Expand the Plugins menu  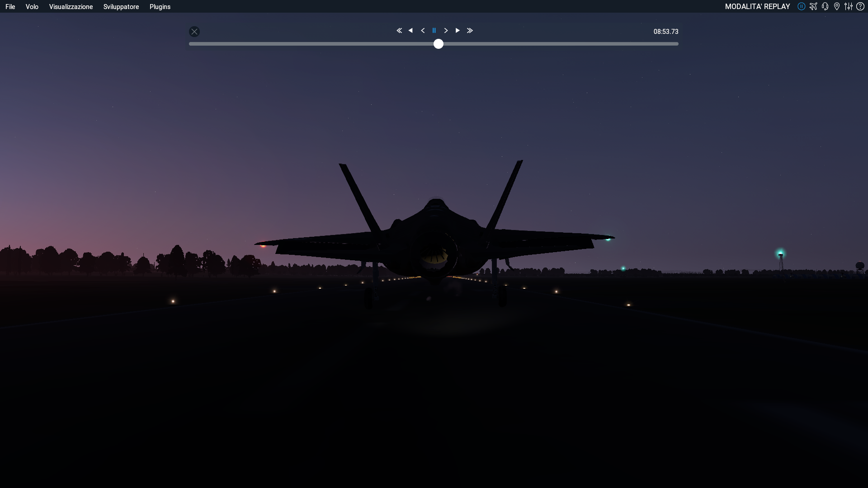[160, 7]
